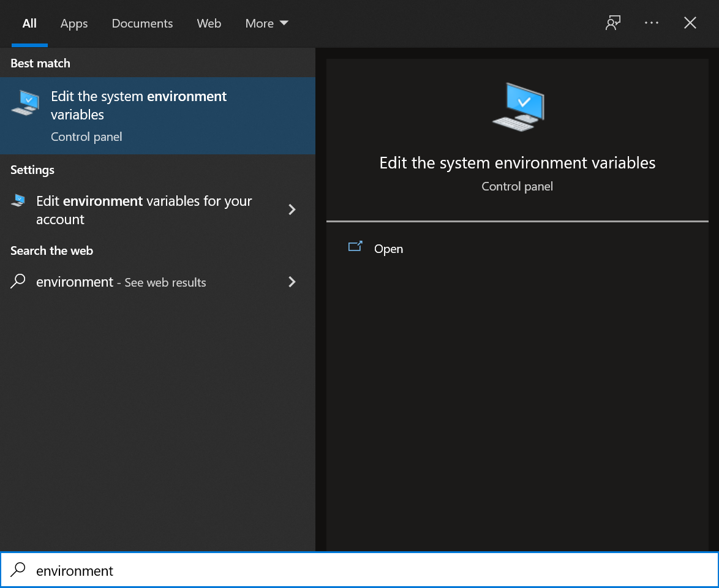Click the monitor icon next to account settings entry
Screen dimensions: 719x588
coord(18,201)
